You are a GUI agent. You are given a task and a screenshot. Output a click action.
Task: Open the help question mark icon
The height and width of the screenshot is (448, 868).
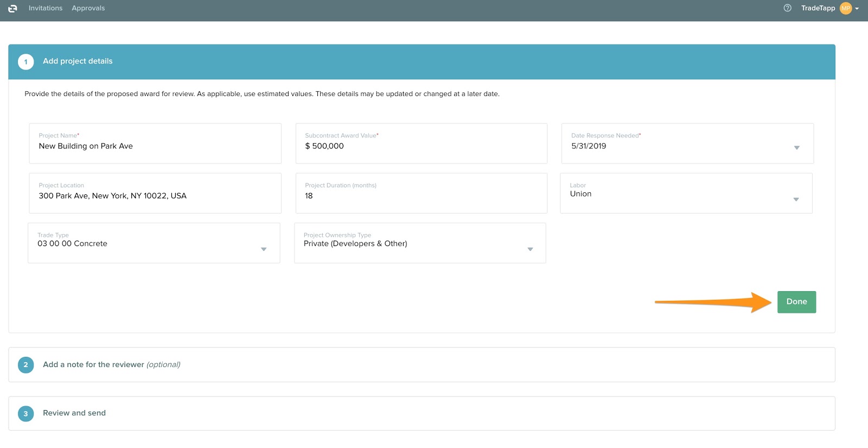point(788,8)
